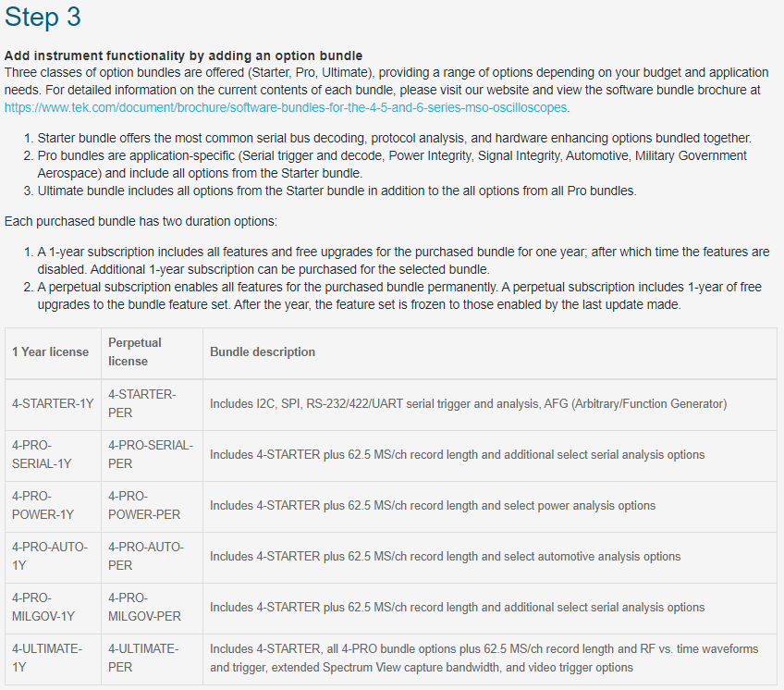Open the tek.com software bundles brochure link
The height and width of the screenshot is (690, 784).
[x=286, y=107]
